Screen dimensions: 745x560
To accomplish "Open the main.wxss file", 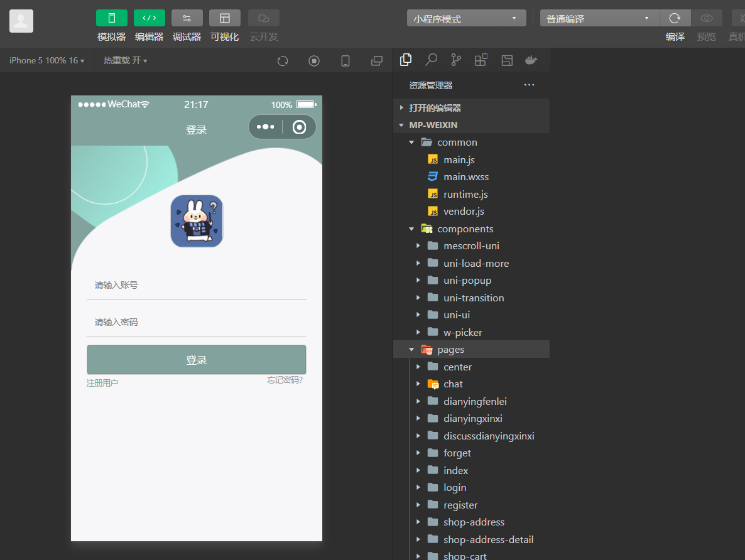I will pyautogui.click(x=471, y=176).
